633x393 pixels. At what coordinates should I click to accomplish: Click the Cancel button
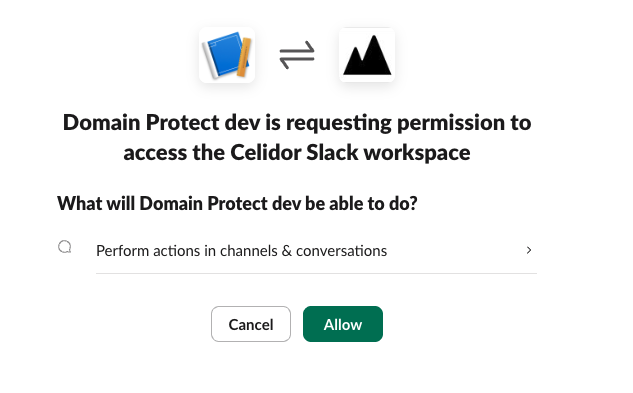(251, 324)
